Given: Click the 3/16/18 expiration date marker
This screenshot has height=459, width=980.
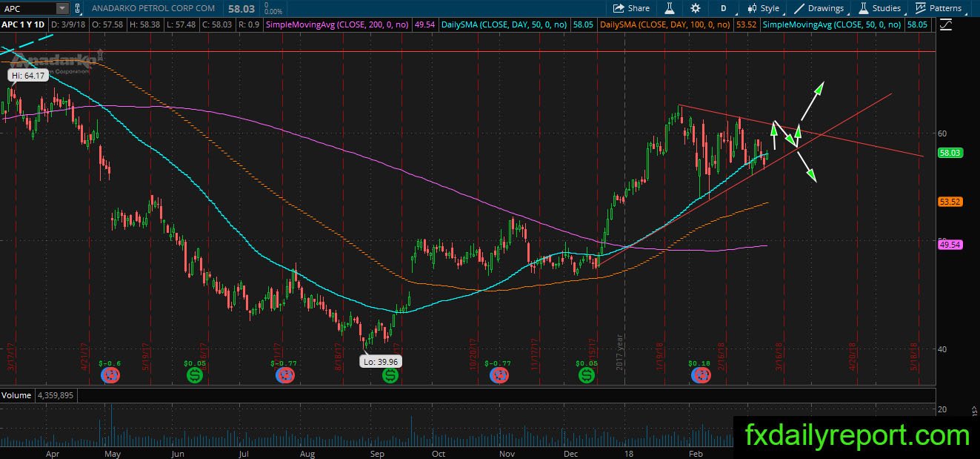Looking at the screenshot, I should tap(779, 357).
